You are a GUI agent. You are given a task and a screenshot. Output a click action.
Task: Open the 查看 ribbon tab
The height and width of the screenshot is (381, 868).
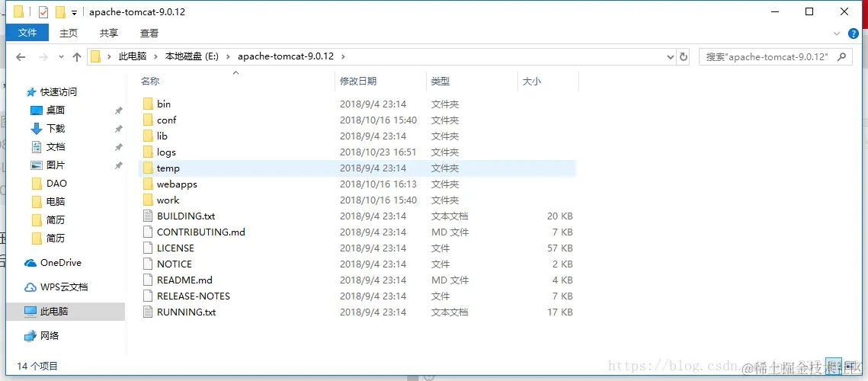click(149, 34)
